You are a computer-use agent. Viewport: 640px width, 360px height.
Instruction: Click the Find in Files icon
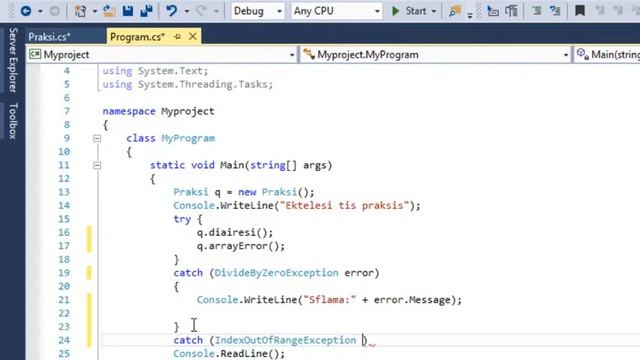coord(454,11)
